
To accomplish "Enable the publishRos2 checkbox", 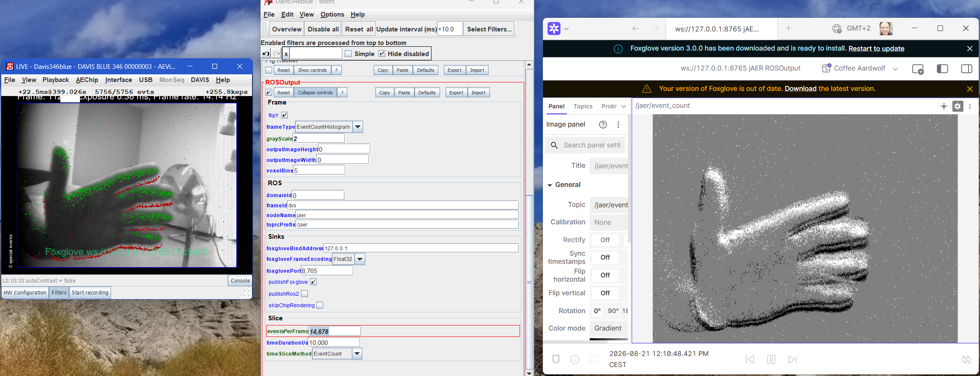I will [304, 294].
